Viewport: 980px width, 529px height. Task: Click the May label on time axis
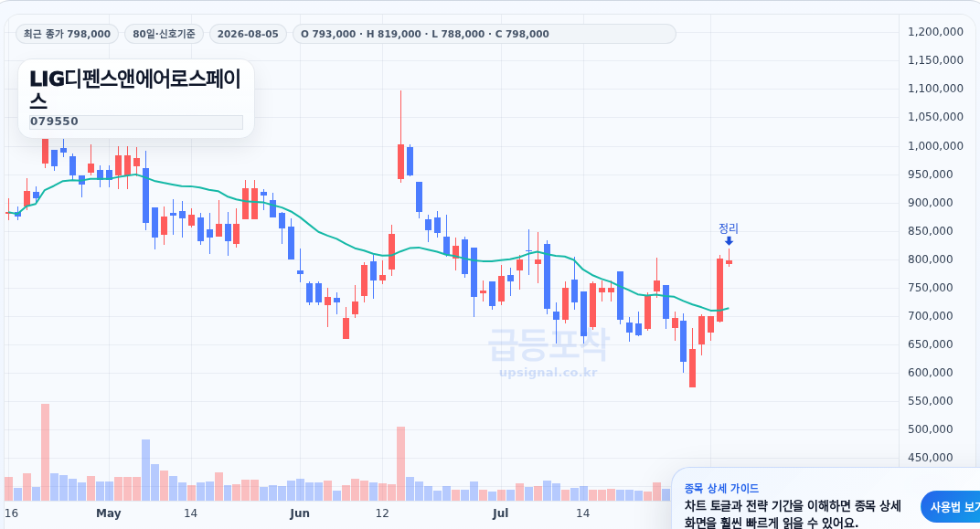point(108,513)
